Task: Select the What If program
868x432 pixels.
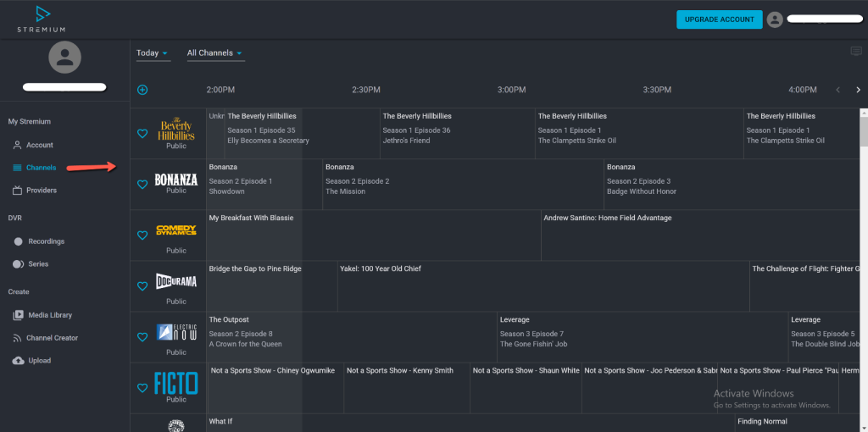Action: coord(470,423)
